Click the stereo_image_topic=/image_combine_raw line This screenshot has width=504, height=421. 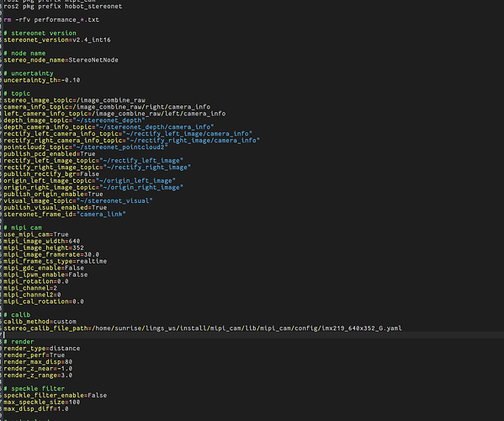point(75,100)
